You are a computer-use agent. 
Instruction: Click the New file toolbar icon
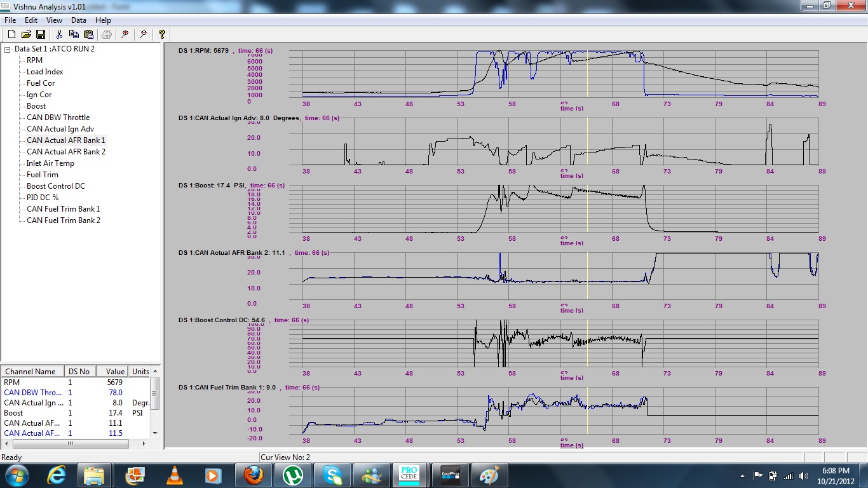click(x=11, y=34)
